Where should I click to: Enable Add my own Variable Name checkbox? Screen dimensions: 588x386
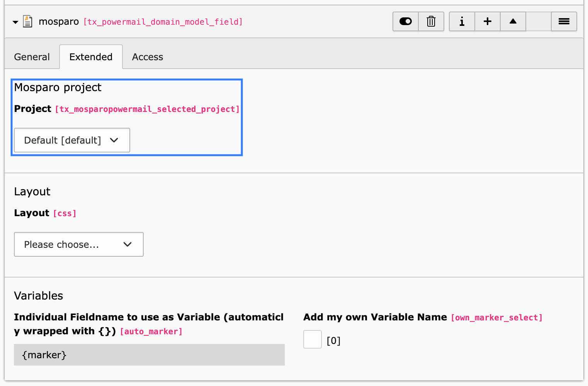click(313, 339)
